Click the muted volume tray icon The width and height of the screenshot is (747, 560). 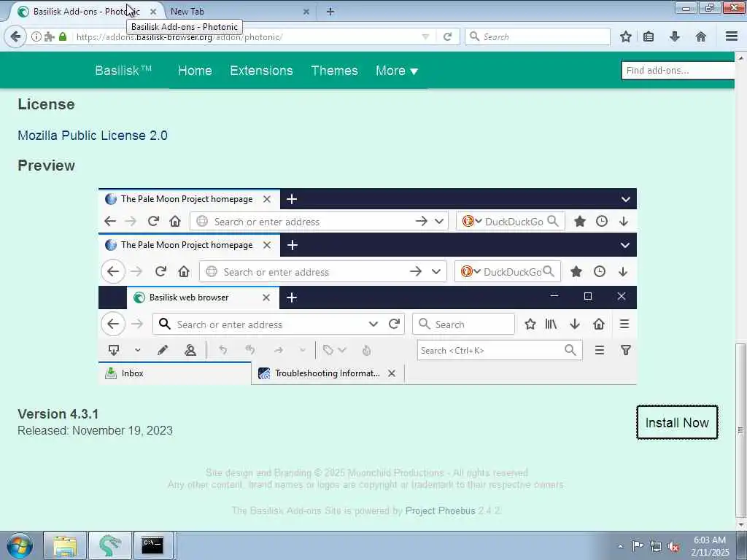pyautogui.click(x=673, y=547)
